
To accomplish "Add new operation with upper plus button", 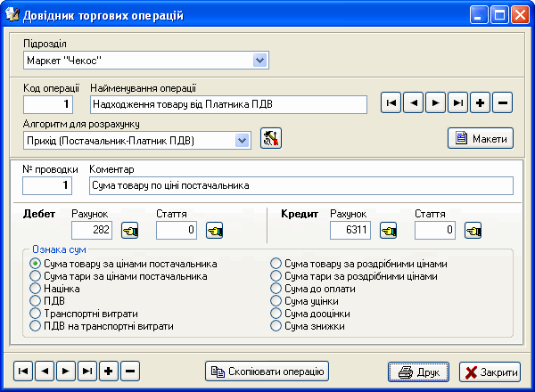I will click(480, 102).
